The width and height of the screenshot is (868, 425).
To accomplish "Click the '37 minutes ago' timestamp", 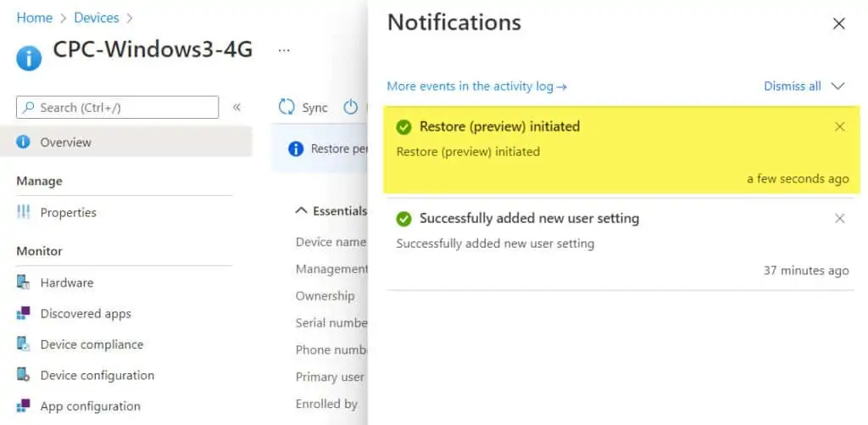I will pos(806,271).
